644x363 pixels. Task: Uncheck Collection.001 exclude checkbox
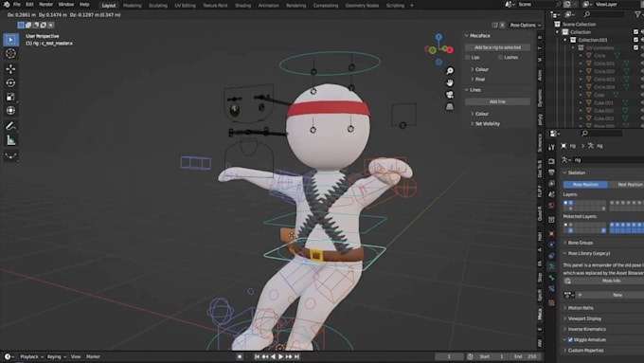coord(635,40)
